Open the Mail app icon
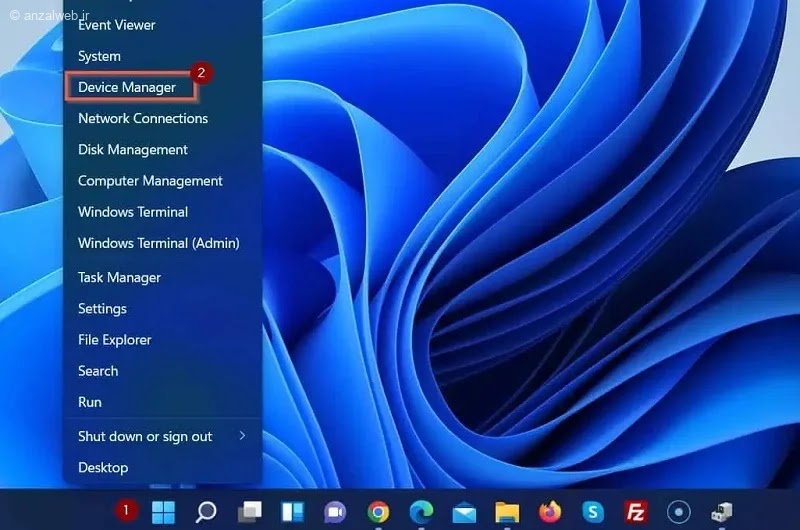The image size is (800, 530). [x=464, y=512]
